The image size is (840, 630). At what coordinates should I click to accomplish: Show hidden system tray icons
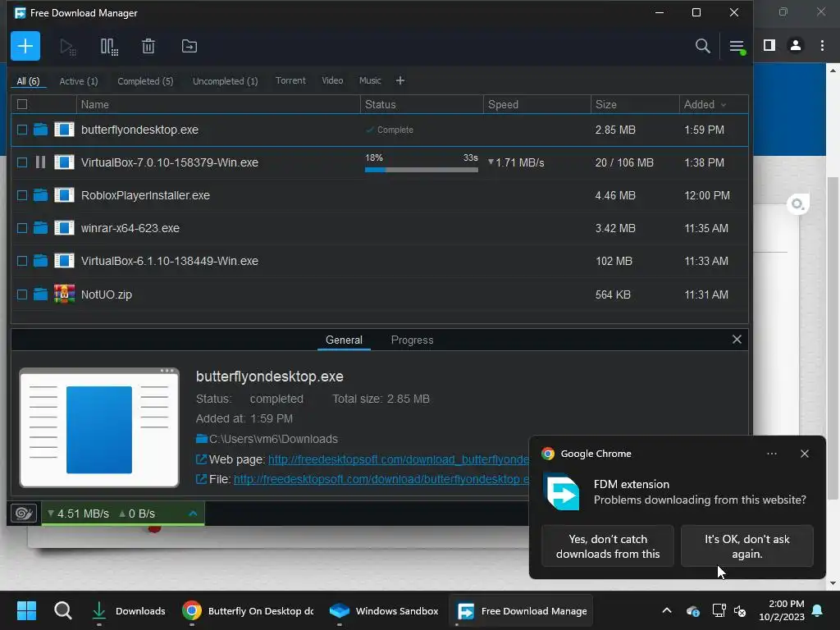pos(666,610)
